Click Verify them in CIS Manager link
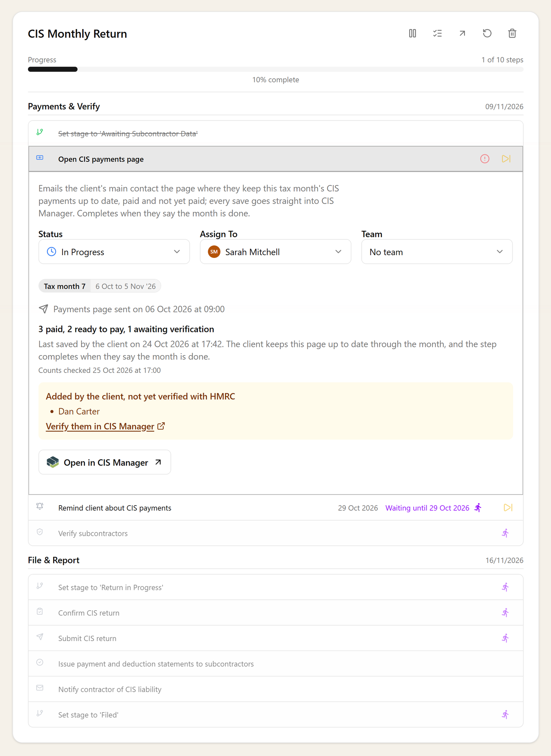This screenshot has width=551, height=756. point(105,426)
